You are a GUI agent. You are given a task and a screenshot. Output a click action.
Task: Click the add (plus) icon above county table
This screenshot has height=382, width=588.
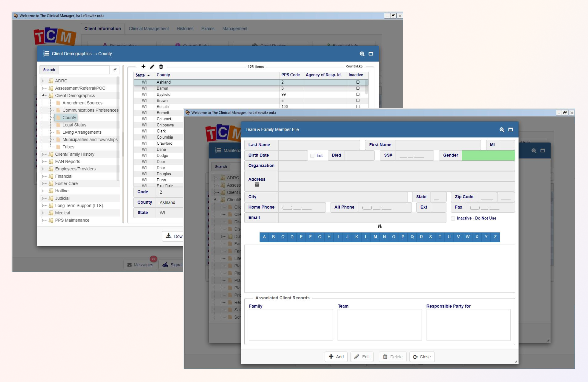click(x=143, y=66)
